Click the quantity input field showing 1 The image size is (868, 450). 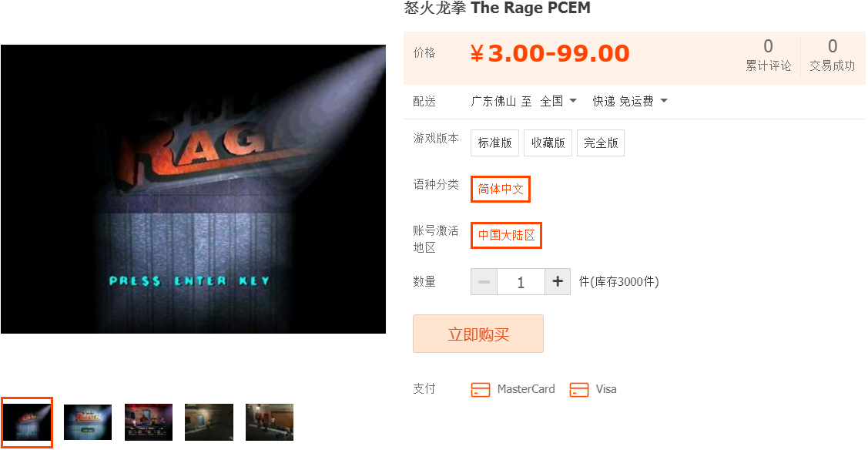pyautogui.click(x=521, y=282)
